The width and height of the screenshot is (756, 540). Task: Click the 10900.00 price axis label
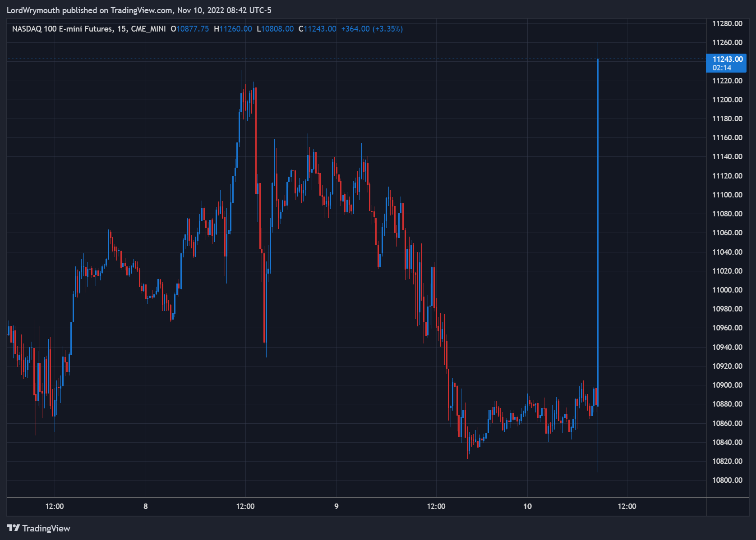[727, 385]
